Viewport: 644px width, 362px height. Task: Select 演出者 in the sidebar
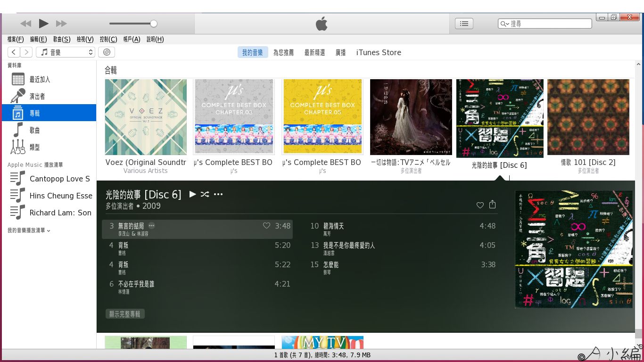[49, 96]
